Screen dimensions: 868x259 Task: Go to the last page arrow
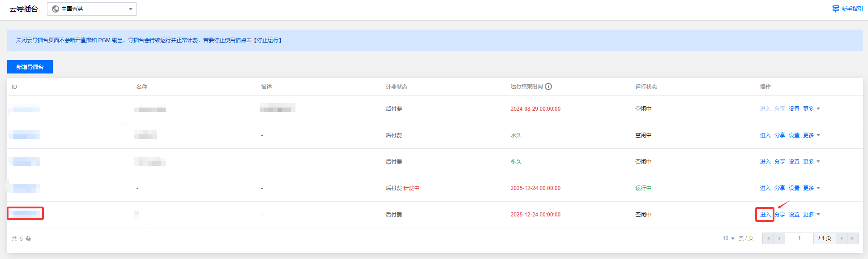(x=853, y=238)
